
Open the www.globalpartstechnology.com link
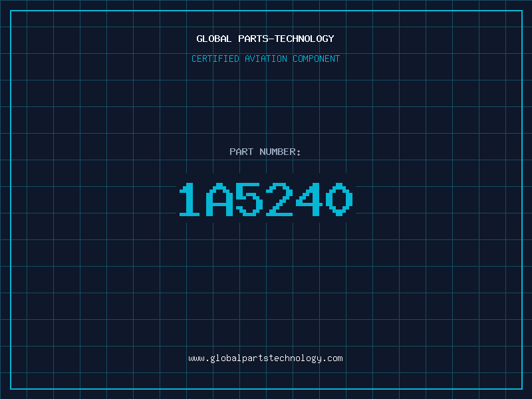coord(265,358)
